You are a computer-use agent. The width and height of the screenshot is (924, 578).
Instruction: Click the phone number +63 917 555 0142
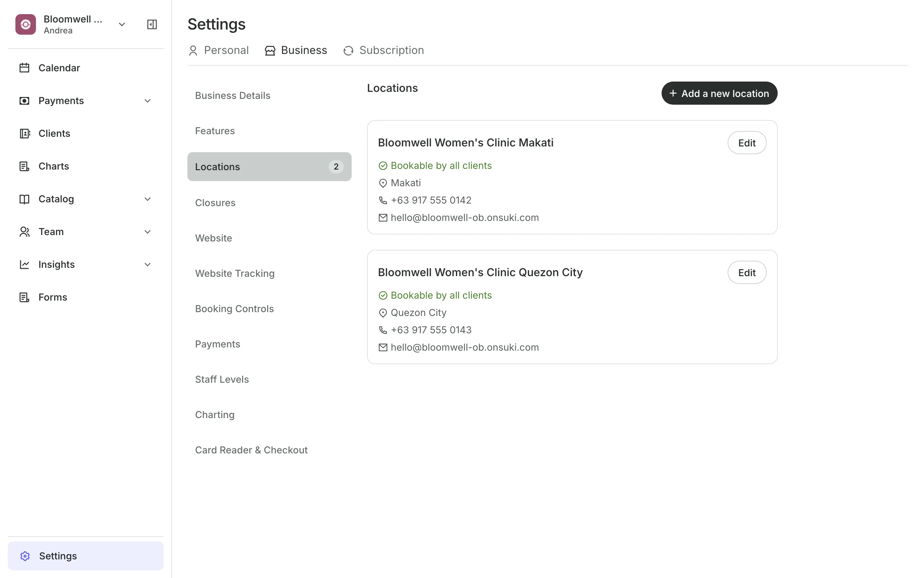(431, 200)
